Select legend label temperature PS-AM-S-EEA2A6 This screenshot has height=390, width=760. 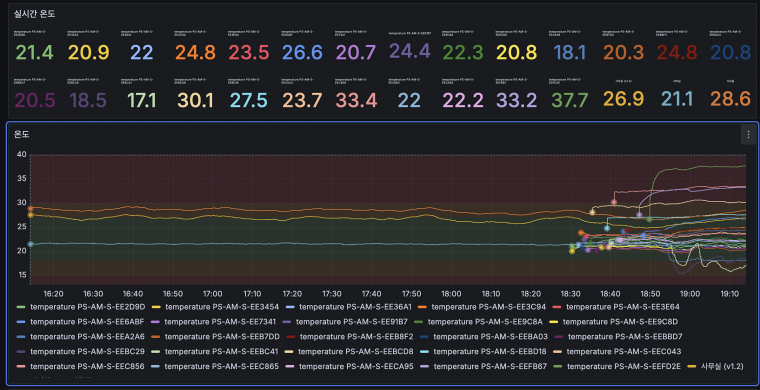coord(88,336)
